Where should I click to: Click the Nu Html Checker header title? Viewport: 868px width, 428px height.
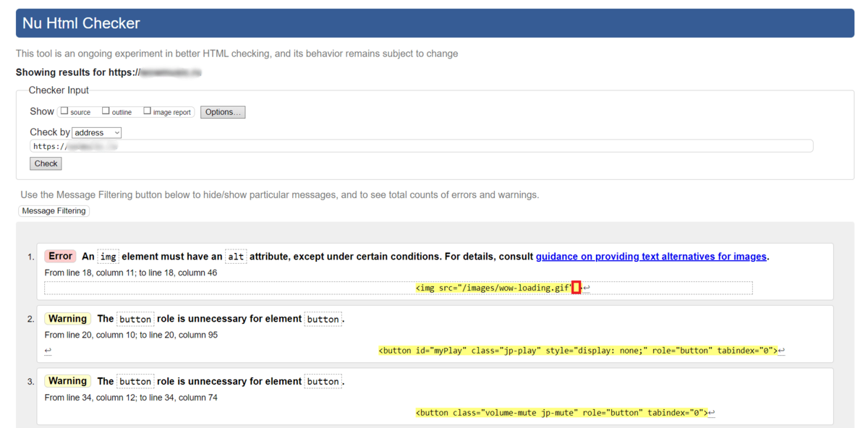(x=81, y=23)
